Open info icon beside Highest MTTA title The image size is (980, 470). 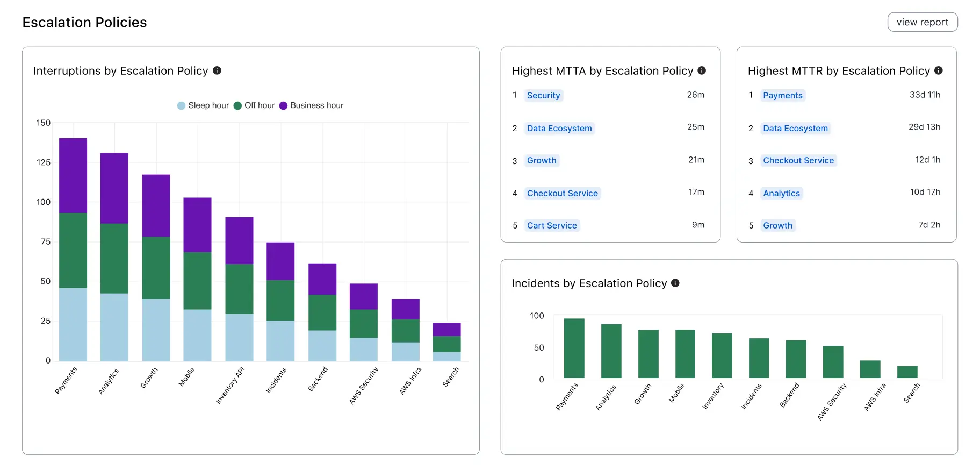[x=702, y=70]
